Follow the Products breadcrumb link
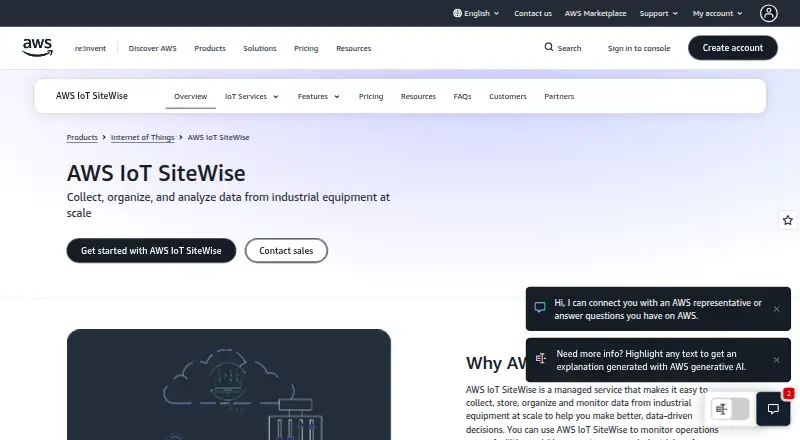Image resolution: width=800 pixels, height=440 pixels. 82,137
